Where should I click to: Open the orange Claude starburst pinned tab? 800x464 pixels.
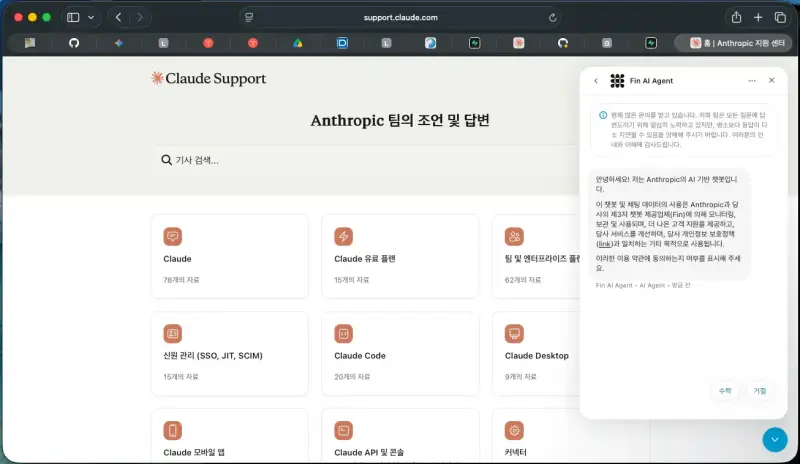click(518, 43)
